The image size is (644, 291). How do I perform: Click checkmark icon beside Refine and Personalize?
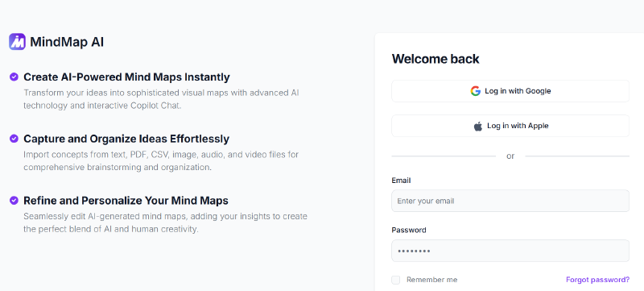click(14, 201)
